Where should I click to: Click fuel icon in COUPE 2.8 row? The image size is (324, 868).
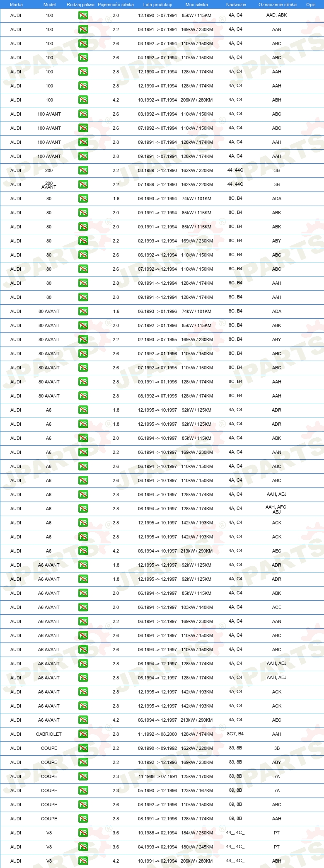pos(83,819)
